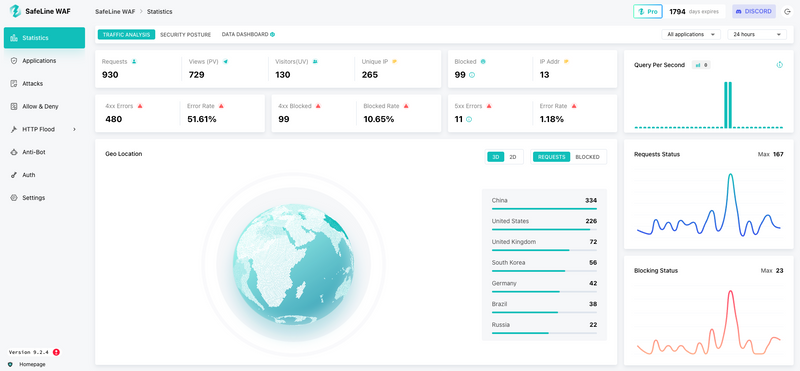The height and width of the screenshot is (371, 800).
Task: Click the circle icon next to 99 blocked
Action: 472,75
